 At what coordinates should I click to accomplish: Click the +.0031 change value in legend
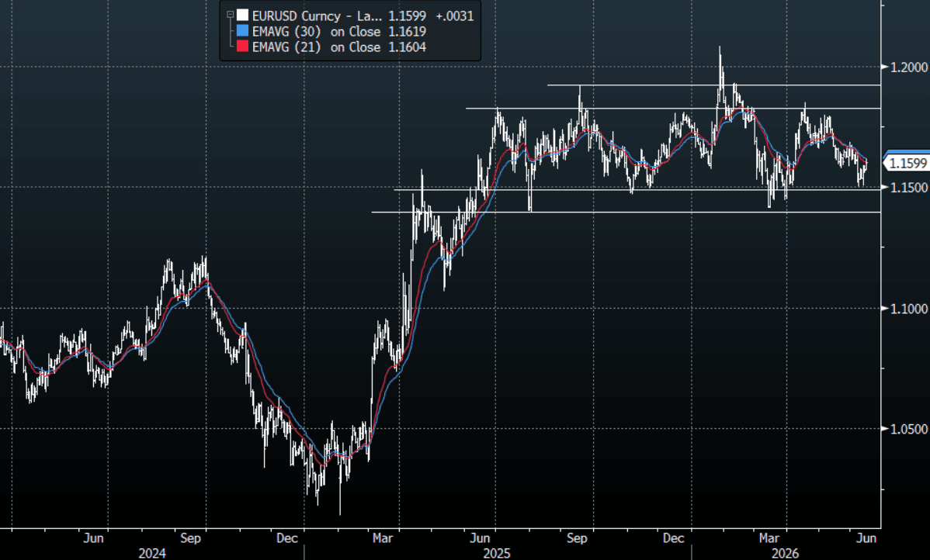454,16
